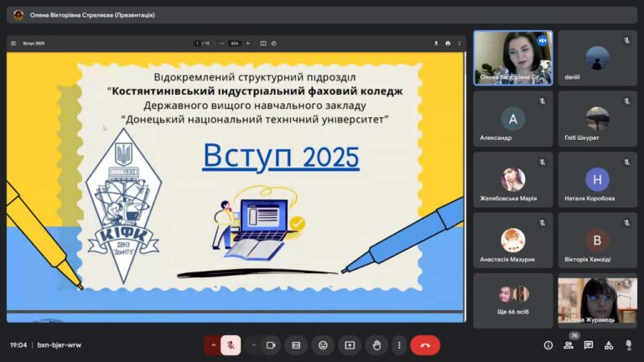Edit the PDF page number field

click(x=198, y=43)
